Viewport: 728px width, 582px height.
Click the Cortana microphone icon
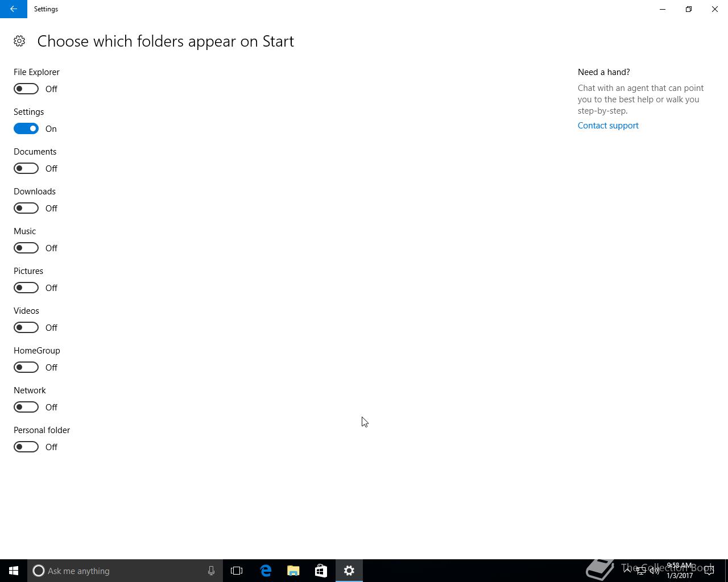pyautogui.click(x=211, y=571)
